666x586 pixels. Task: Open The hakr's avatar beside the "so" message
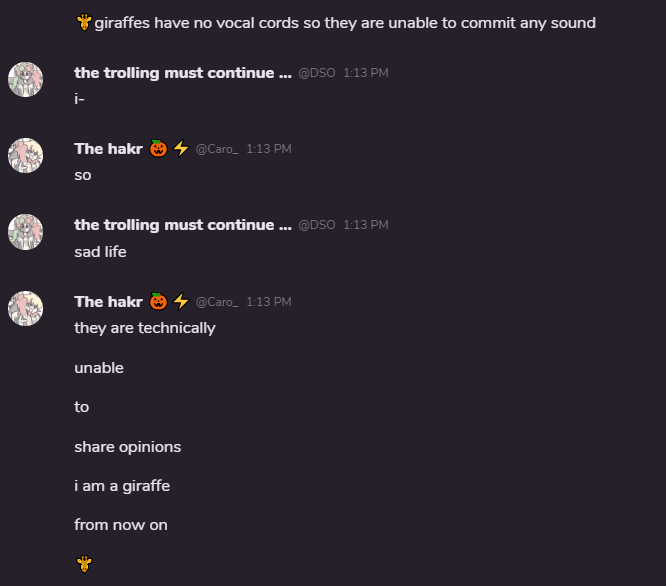click(26, 156)
